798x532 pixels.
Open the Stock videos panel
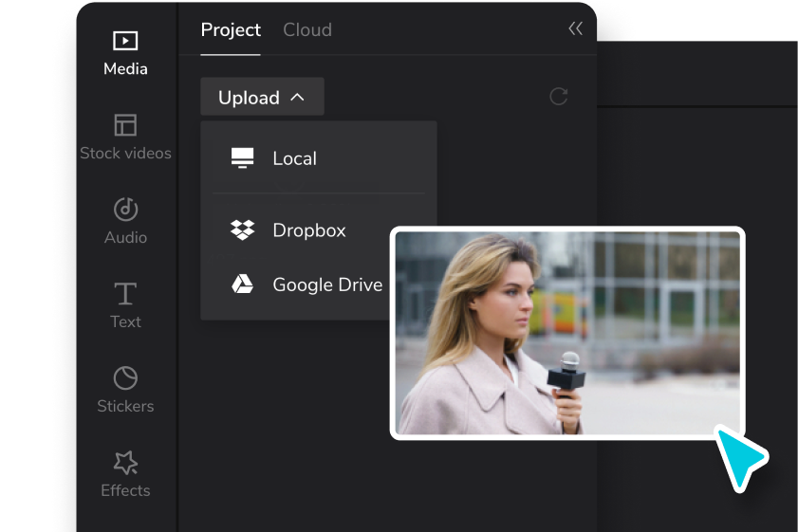coord(125,138)
